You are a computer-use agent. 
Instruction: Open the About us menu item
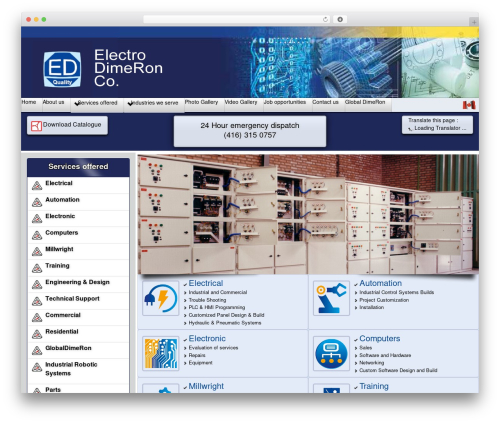[53, 102]
